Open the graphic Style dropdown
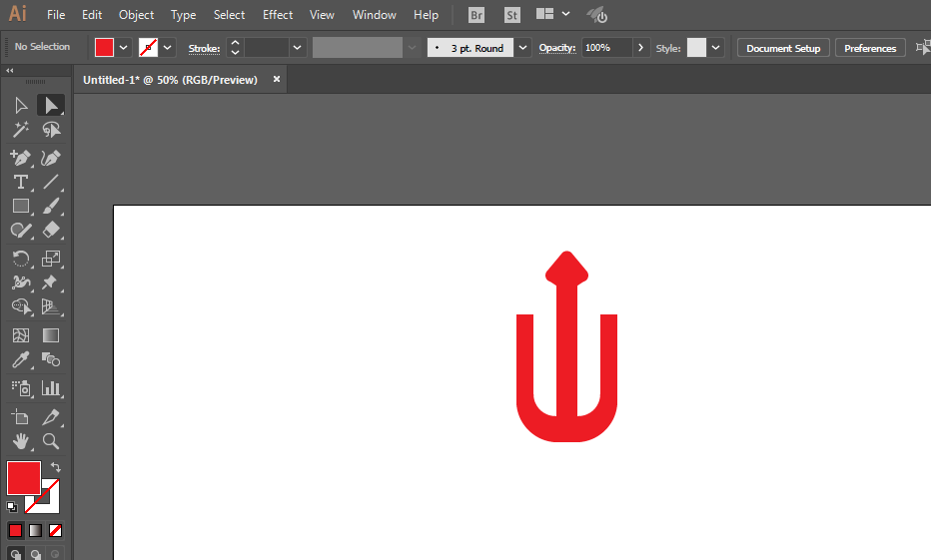Image resolution: width=931 pixels, height=560 pixels. (715, 48)
